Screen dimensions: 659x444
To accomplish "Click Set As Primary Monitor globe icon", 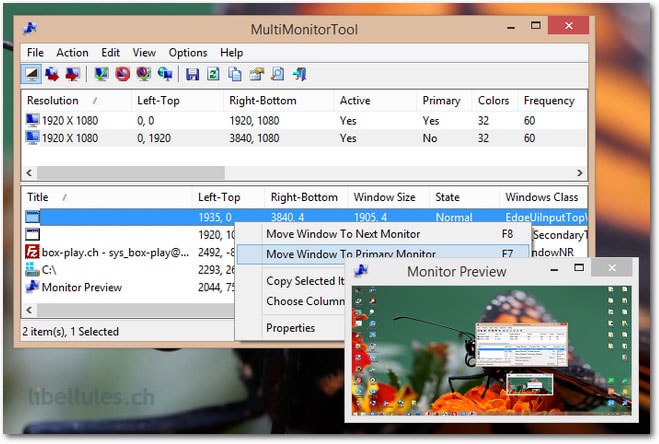I will click(165, 74).
